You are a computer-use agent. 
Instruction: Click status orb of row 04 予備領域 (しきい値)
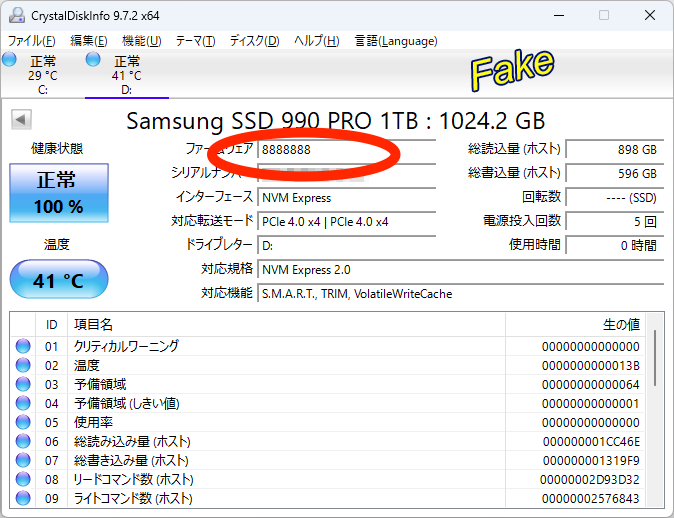click(23, 403)
